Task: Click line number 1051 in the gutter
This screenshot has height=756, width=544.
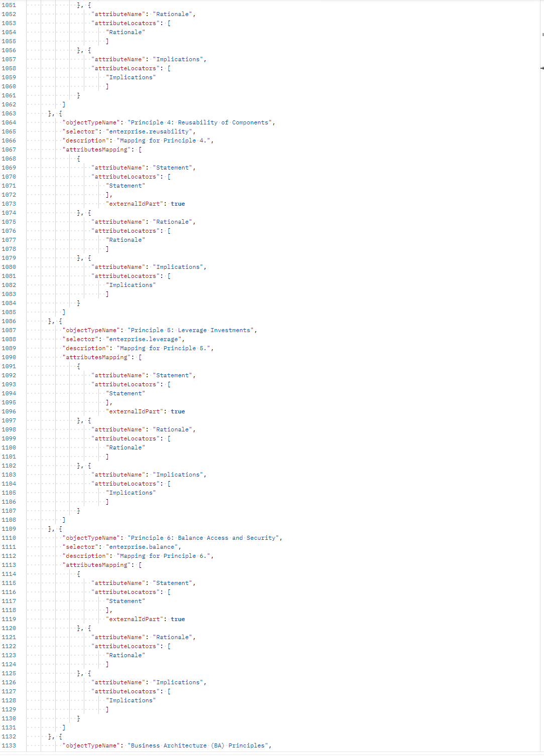Action: pos(9,5)
